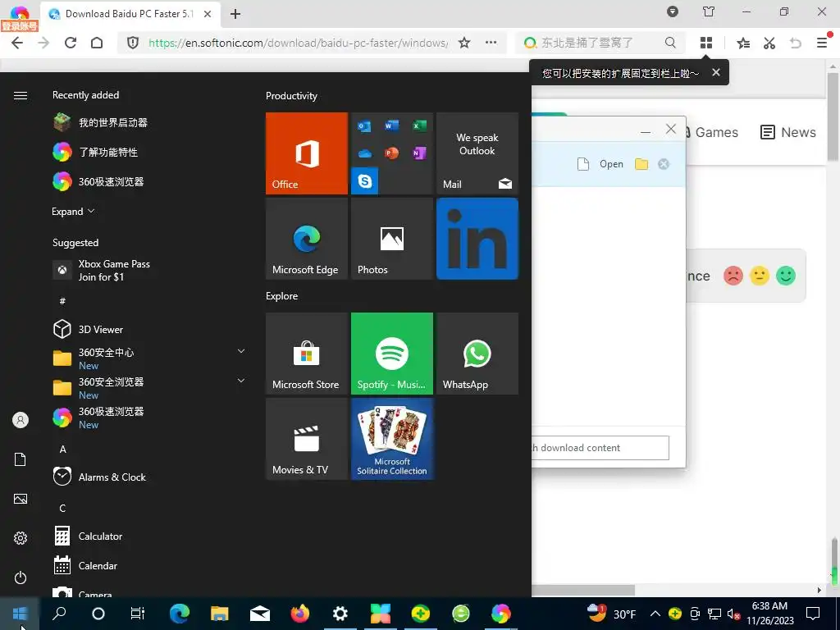This screenshot has height=630, width=840.
Task: Open Skype in the Office apps tile
Action: tap(365, 181)
